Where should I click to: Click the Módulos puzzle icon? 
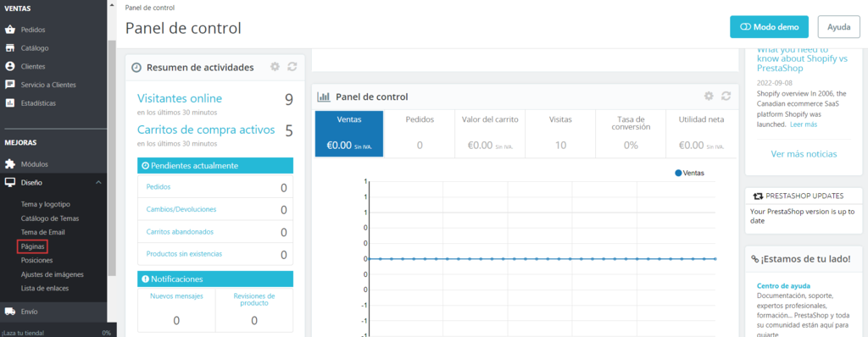click(9, 164)
